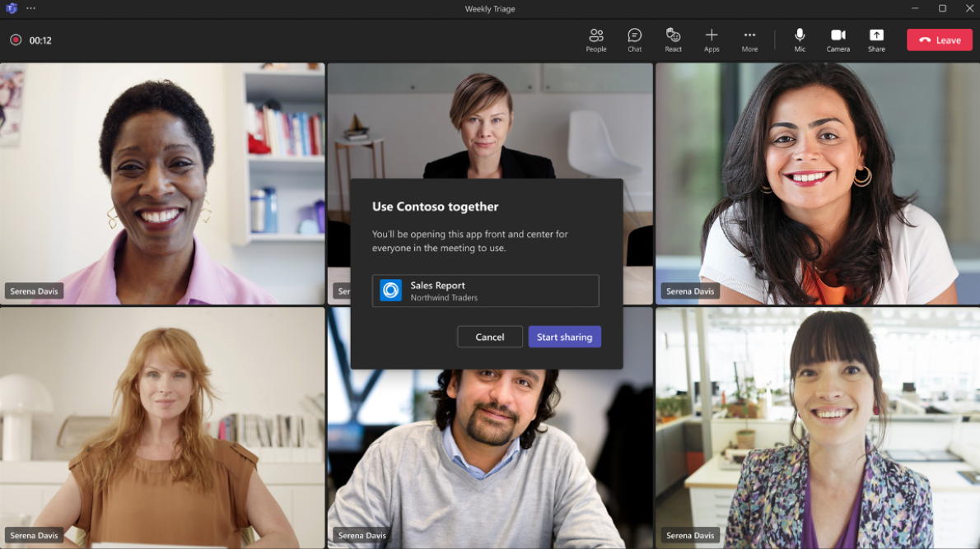Cancel the Use Contoso together dialog
980x549 pixels.
point(490,337)
